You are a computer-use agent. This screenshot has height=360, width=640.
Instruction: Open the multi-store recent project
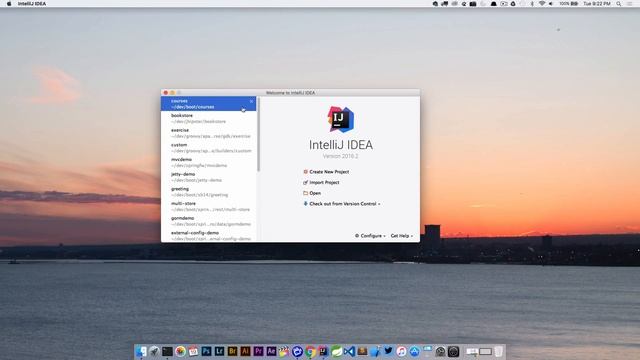click(x=208, y=207)
